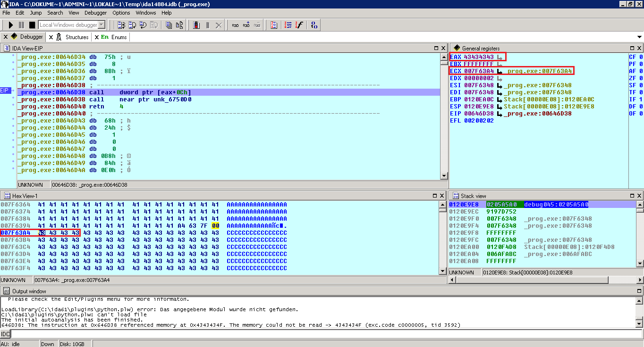The image size is (644, 347).
Task: Click the grey X icon in the toolbar
Action: [218, 25]
